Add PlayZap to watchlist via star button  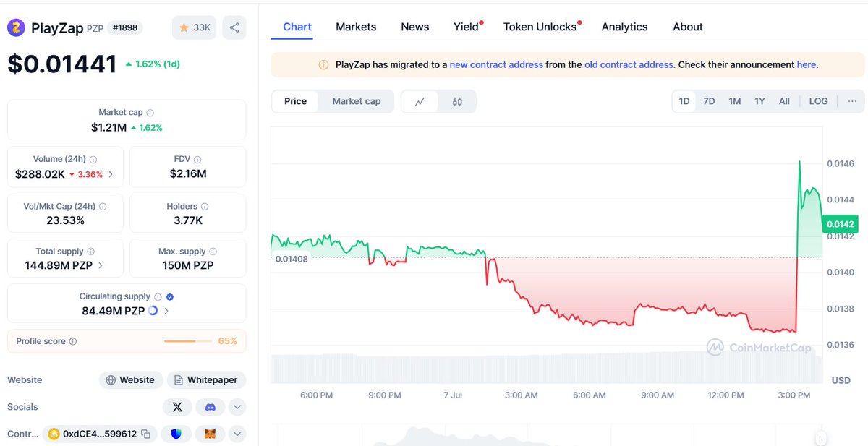[x=195, y=27]
